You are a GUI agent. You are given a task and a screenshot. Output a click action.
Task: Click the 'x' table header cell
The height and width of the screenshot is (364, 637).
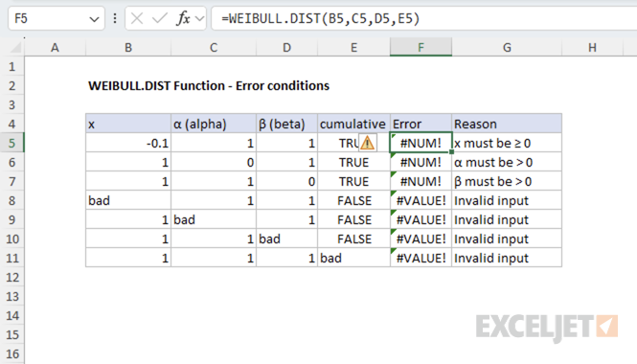[128, 124]
